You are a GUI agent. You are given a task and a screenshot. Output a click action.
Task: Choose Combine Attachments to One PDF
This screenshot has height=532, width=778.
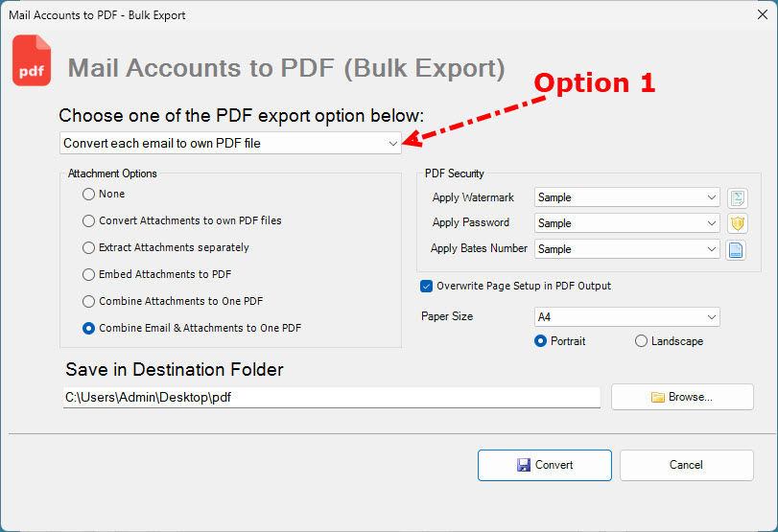tap(89, 301)
